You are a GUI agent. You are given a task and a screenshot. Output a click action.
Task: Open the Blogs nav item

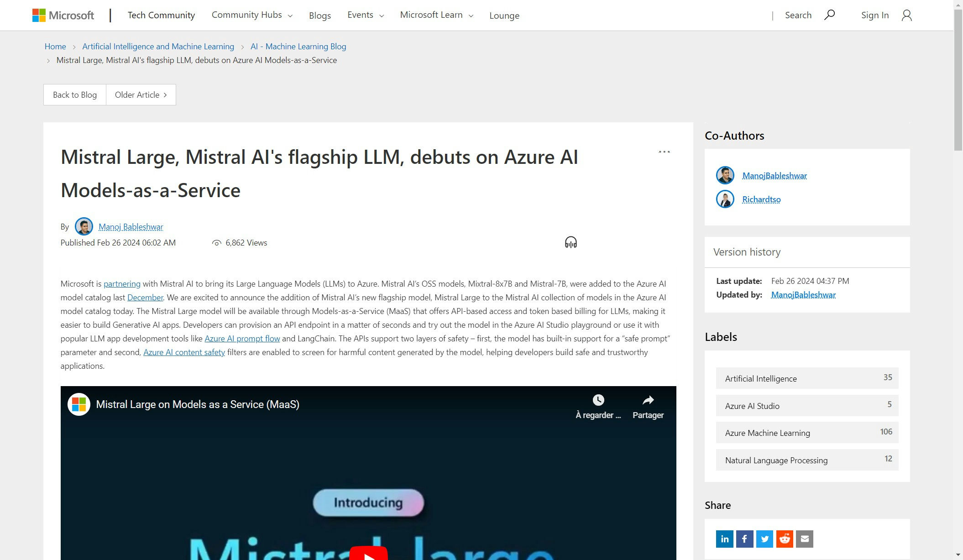point(319,16)
